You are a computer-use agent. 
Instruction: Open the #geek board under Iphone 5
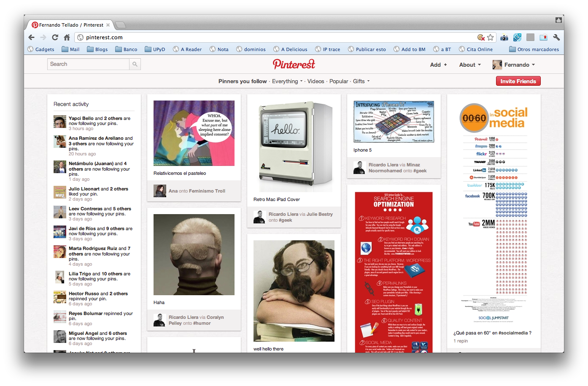pos(420,171)
